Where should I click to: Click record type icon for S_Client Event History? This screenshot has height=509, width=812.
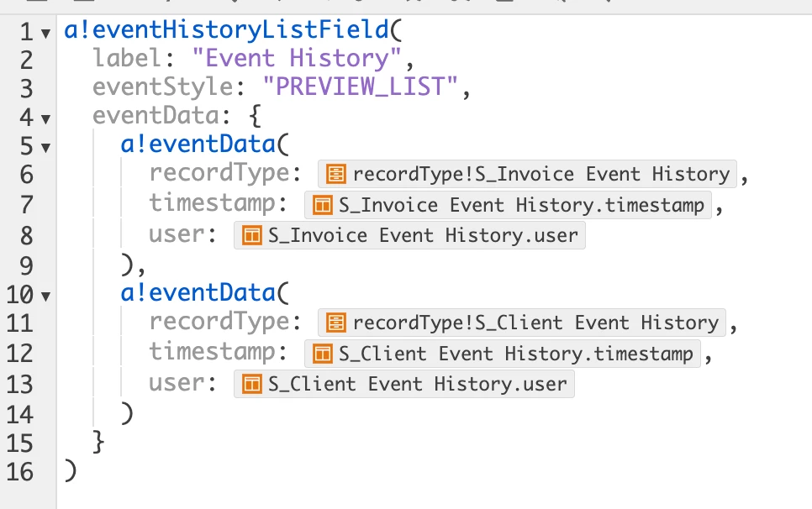click(335, 323)
